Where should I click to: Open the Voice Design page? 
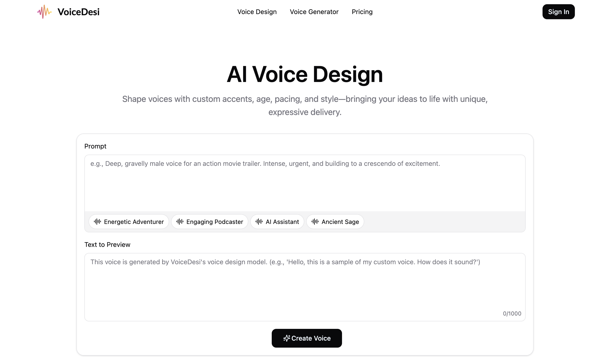[257, 11]
